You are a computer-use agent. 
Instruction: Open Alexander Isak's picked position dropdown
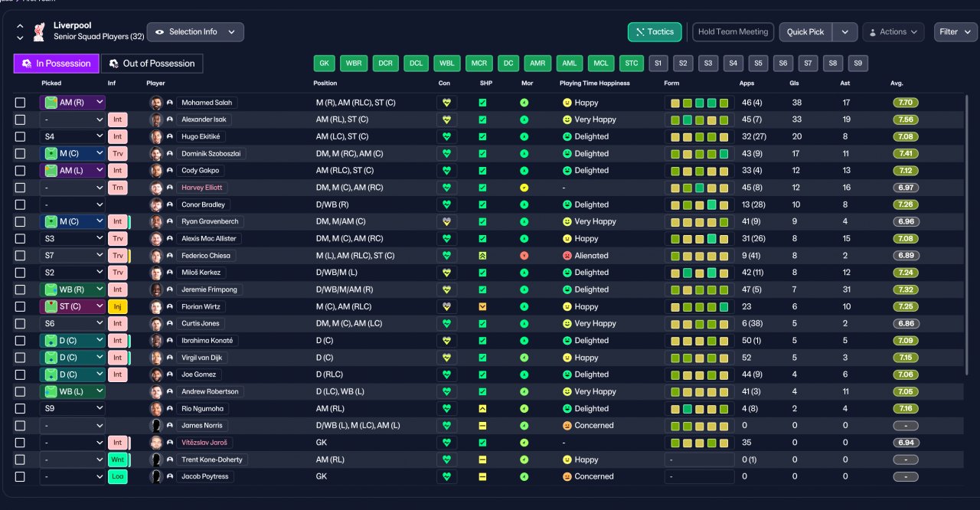point(73,119)
